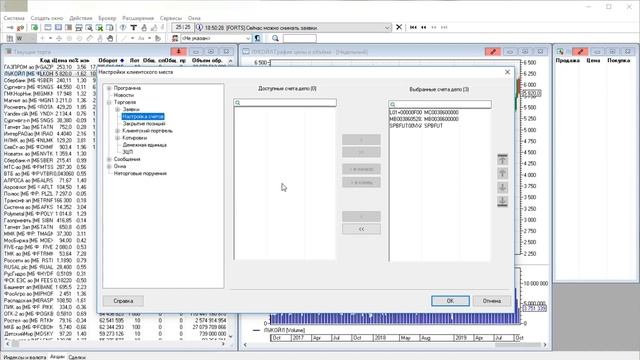
Task: Expand the Сообщения tree node
Action: point(109,159)
